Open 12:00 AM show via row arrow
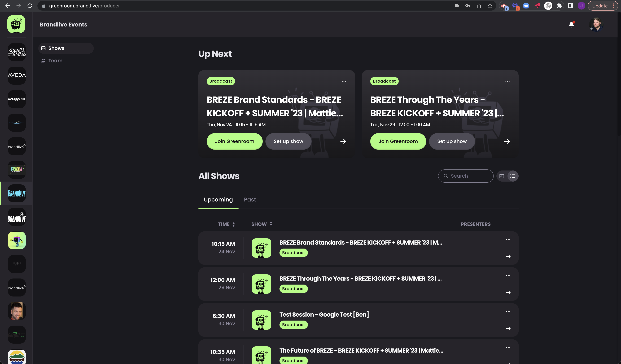Screen dimensions: 621x364 point(508,292)
